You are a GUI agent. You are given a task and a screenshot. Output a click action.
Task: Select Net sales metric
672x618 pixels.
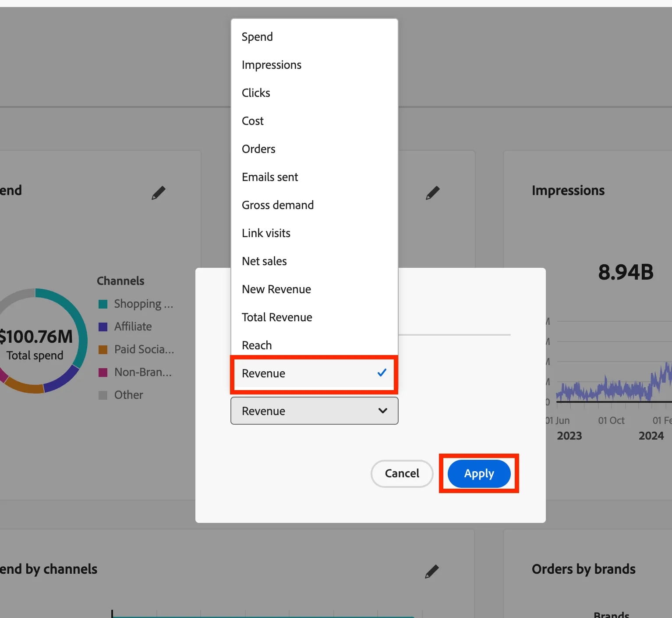coord(314,261)
